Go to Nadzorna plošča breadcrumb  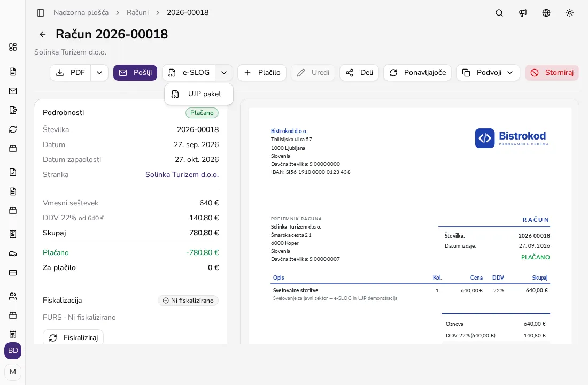point(81,12)
